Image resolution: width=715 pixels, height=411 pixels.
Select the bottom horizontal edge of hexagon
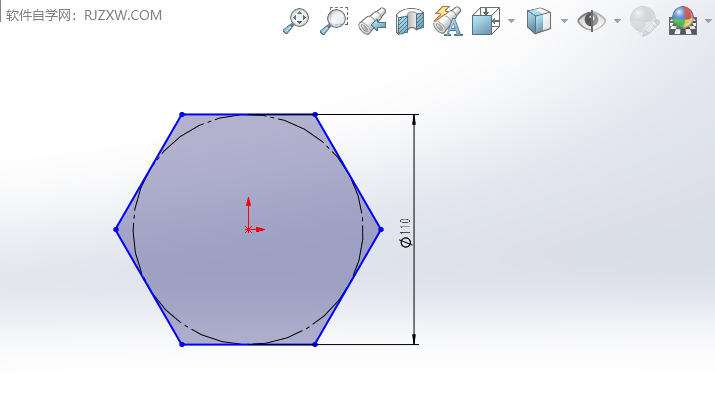pos(249,344)
